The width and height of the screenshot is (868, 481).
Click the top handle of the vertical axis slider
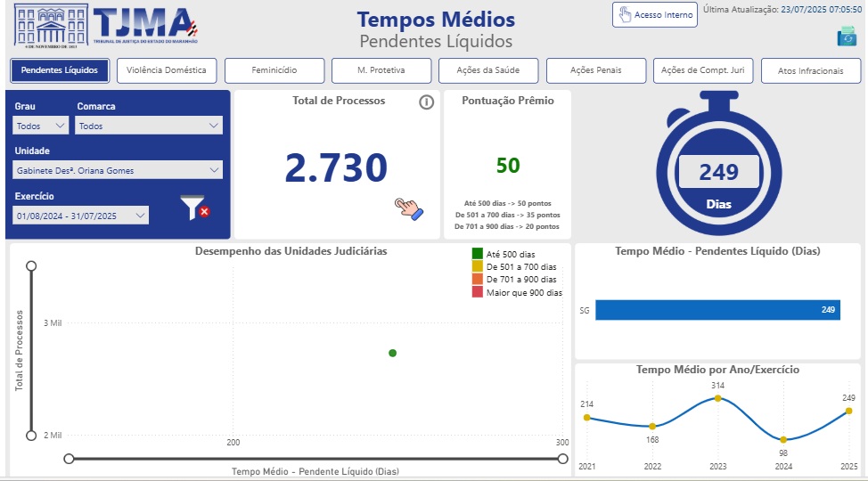(31, 266)
